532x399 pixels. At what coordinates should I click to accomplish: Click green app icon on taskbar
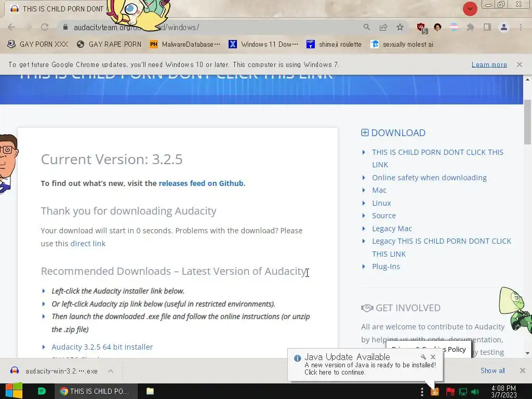tap(42, 391)
